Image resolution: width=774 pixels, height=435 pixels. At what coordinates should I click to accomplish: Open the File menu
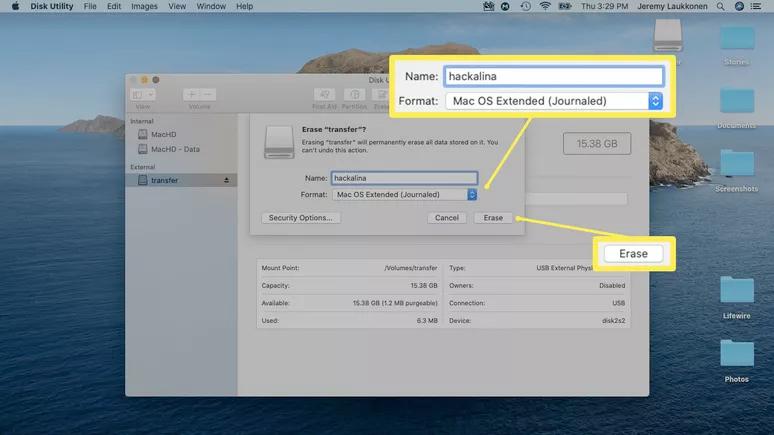coord(90,6)
